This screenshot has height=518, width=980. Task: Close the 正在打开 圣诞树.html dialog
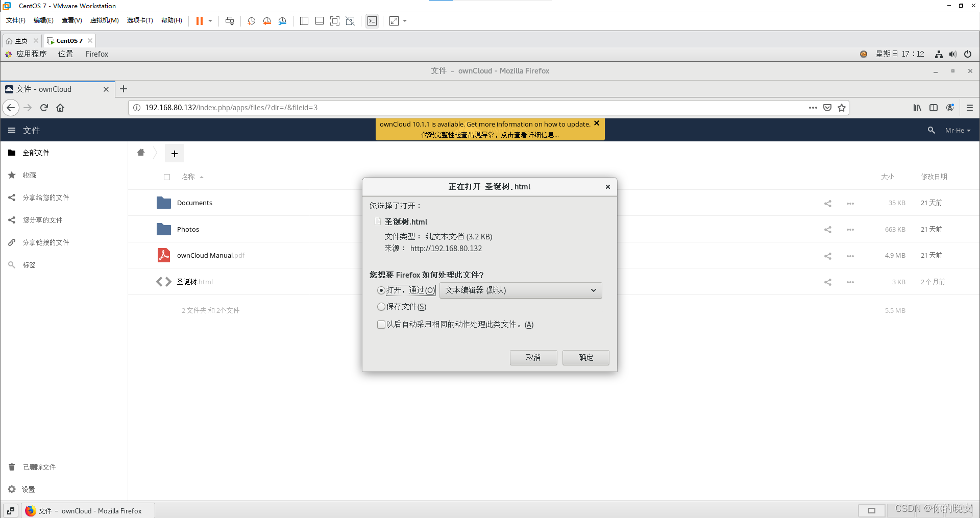608,187
